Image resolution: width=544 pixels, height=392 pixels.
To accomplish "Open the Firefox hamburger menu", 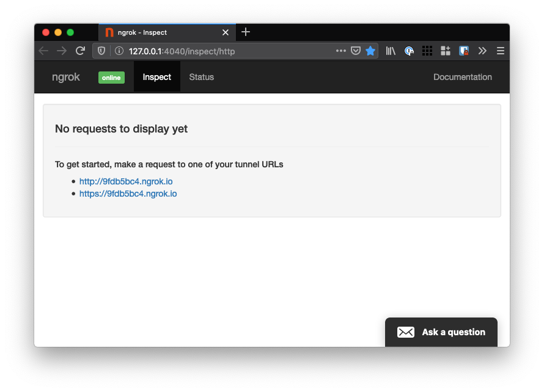I will (x=500, y=51).
